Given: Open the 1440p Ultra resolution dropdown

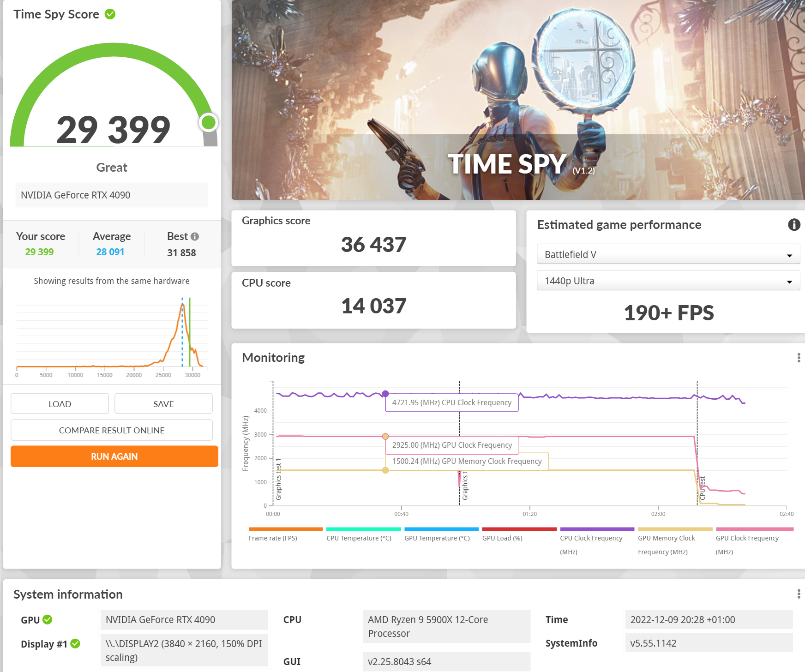Looking at the screenshot, I should point(668,281).
